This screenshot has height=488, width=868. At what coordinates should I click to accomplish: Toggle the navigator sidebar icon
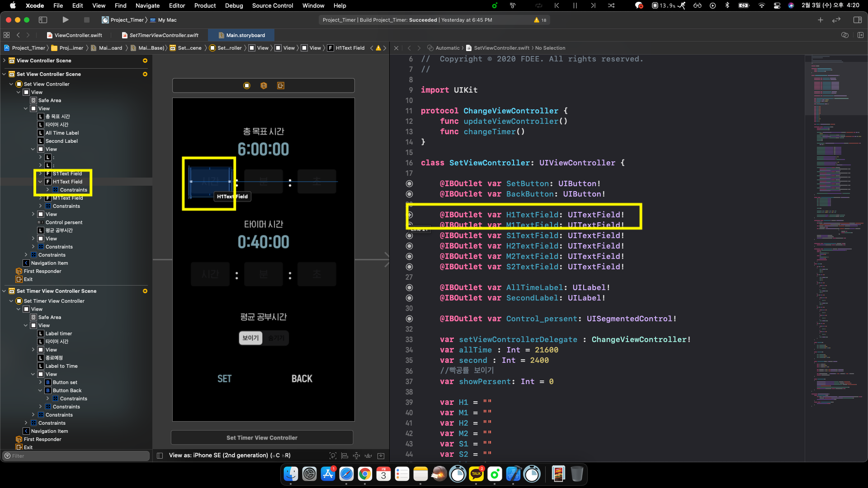click(x=43, y=20)
